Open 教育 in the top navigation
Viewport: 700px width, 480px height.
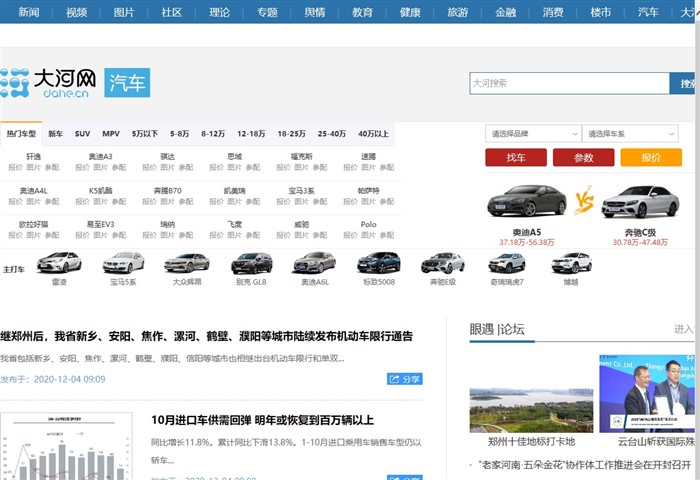[x=362, y=12]
